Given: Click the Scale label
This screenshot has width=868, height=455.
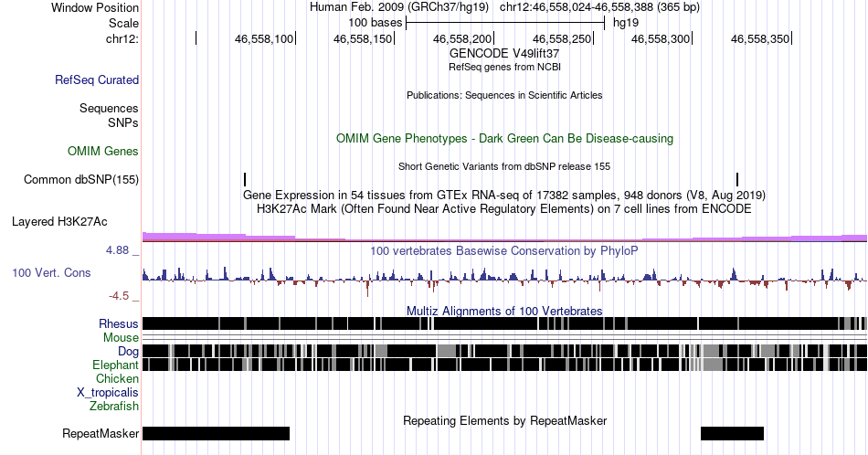Looking at the screenshot, I should click(123, 23).
